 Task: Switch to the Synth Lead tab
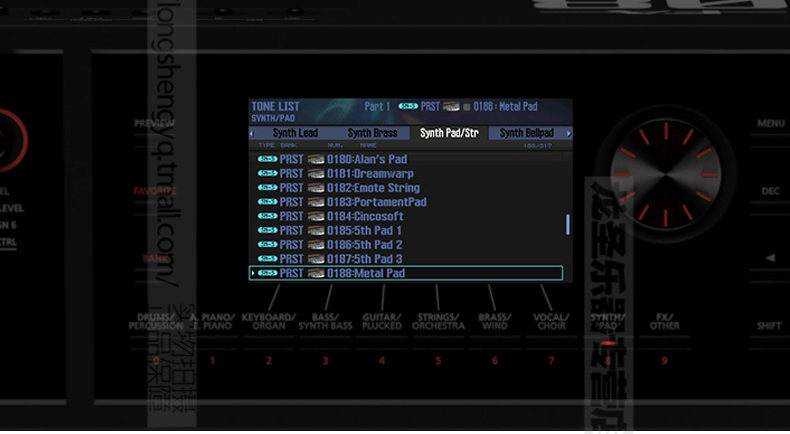[x=295, y=133]
